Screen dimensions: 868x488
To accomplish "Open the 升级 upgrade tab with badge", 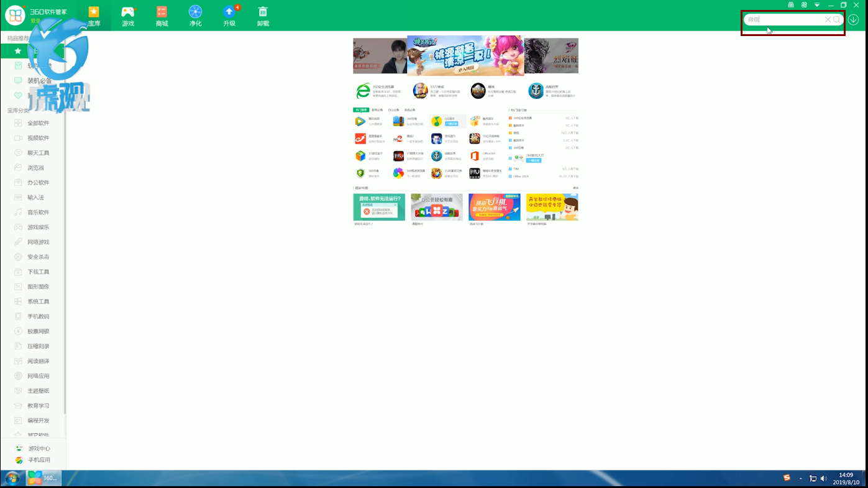I will click(x=230, y=16).
